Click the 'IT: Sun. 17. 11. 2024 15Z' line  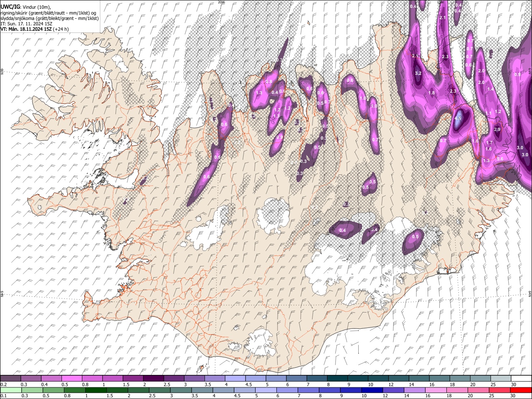coord(26,23)
